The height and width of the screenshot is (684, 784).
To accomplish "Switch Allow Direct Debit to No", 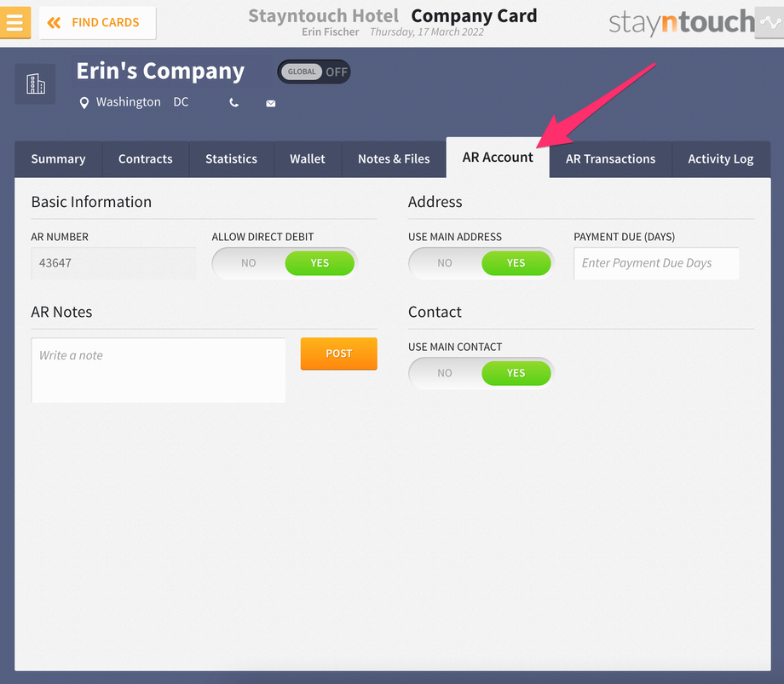I will coord(249,263).
